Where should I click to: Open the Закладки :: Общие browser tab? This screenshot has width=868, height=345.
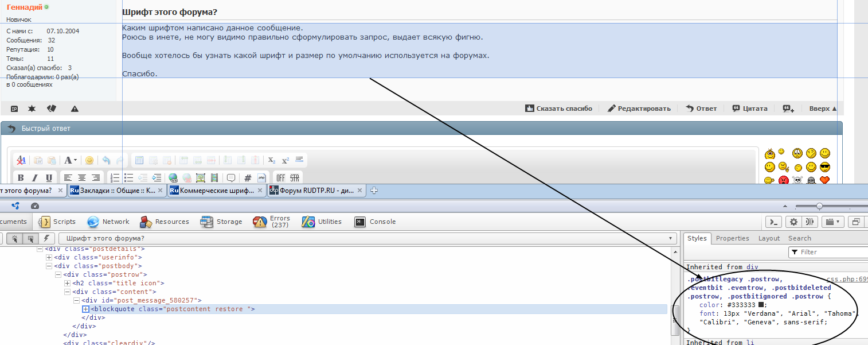coord(117,191)
